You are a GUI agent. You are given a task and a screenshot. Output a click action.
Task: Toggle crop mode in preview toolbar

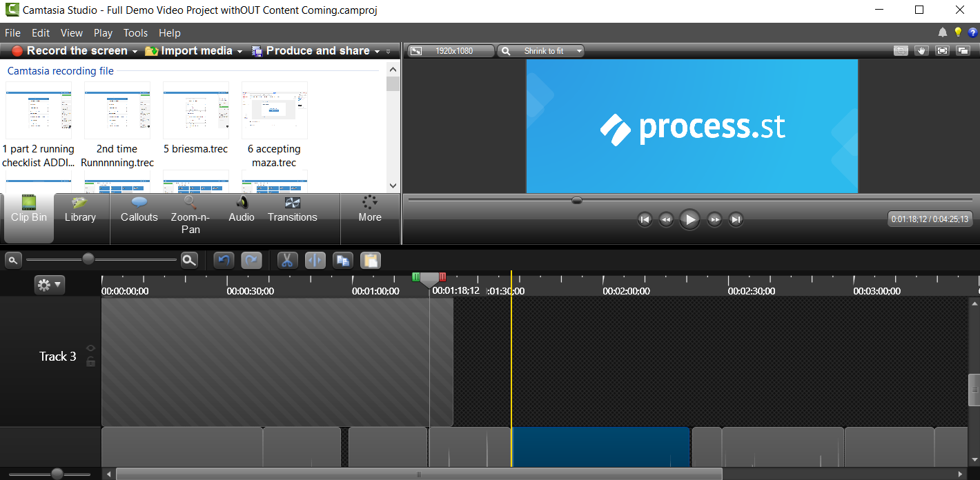coord(901,51)
